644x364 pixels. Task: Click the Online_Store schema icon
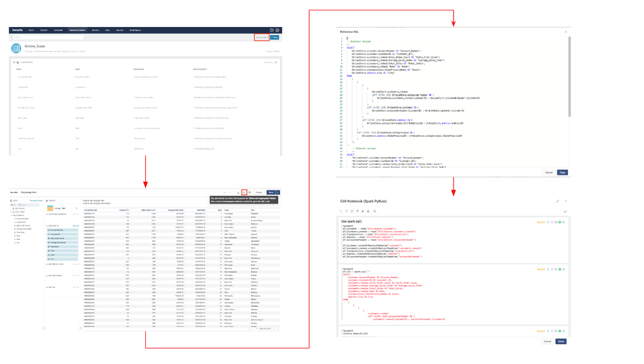coord(16,48)
